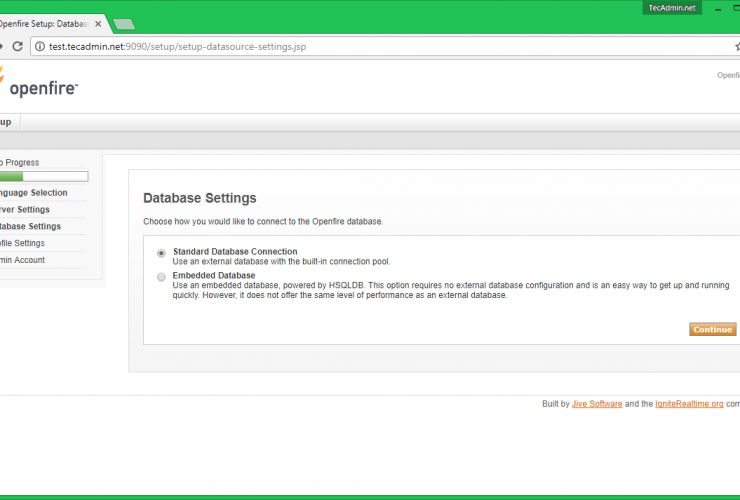Visit the IgniteRealtime.org link
Image resolution: width=740 pixels, height=500 pixels.
pos(688,404)
